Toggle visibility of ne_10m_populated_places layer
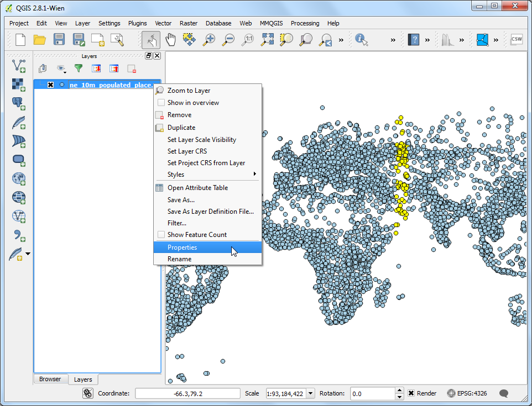 click(50, 85)
